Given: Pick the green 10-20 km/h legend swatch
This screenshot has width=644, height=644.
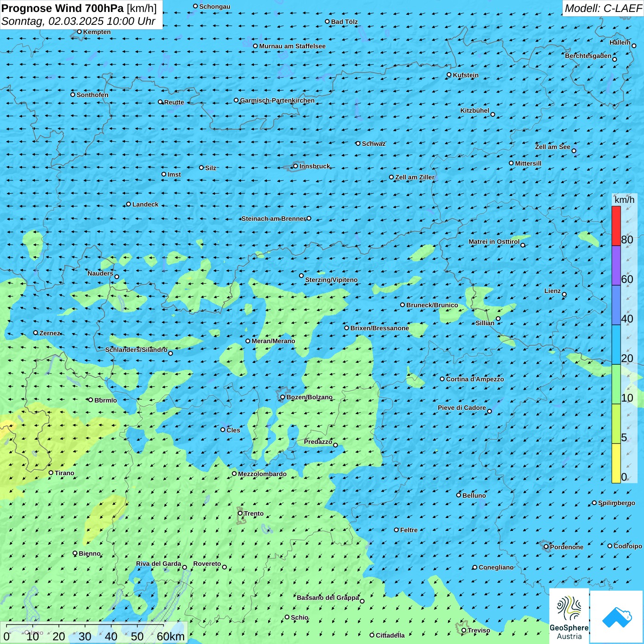Looking at the screenshot, I should pyautogui.click(x=616, y=384).
